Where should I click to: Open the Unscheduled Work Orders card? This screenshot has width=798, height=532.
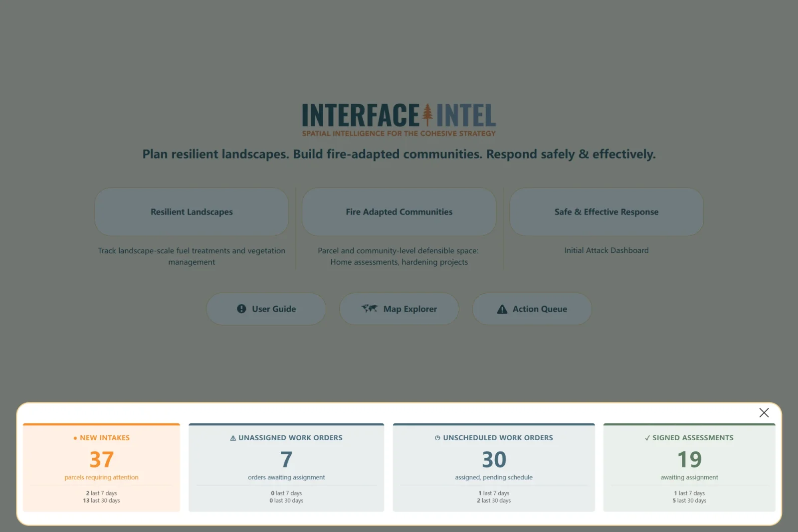[494, 467]
